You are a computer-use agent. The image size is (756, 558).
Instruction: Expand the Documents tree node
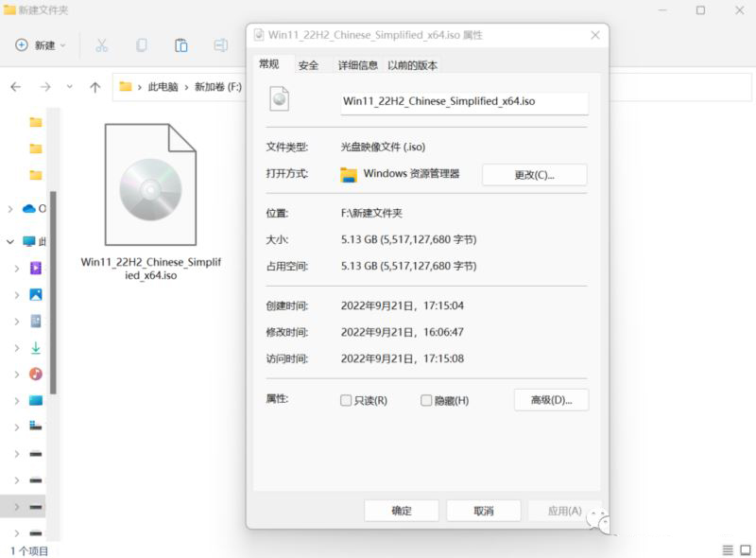[x=17, y=322]
